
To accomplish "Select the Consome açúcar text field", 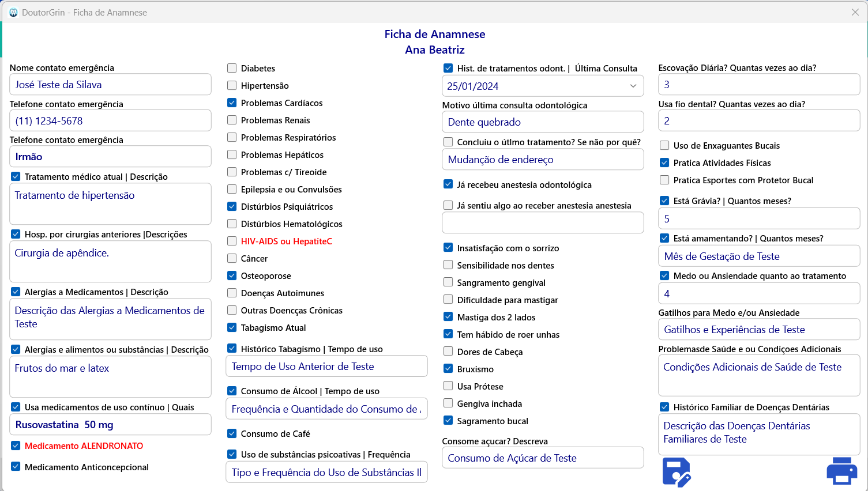I will [x=542, y=458].
